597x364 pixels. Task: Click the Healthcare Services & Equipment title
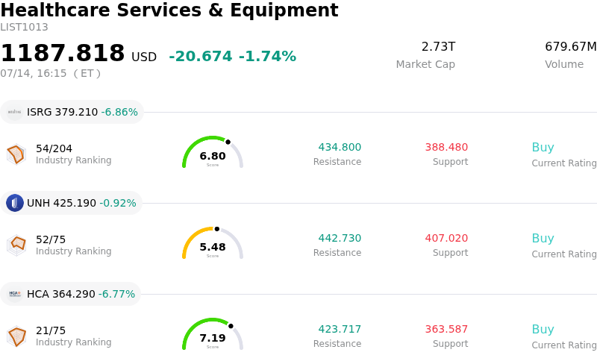[169, 10]
